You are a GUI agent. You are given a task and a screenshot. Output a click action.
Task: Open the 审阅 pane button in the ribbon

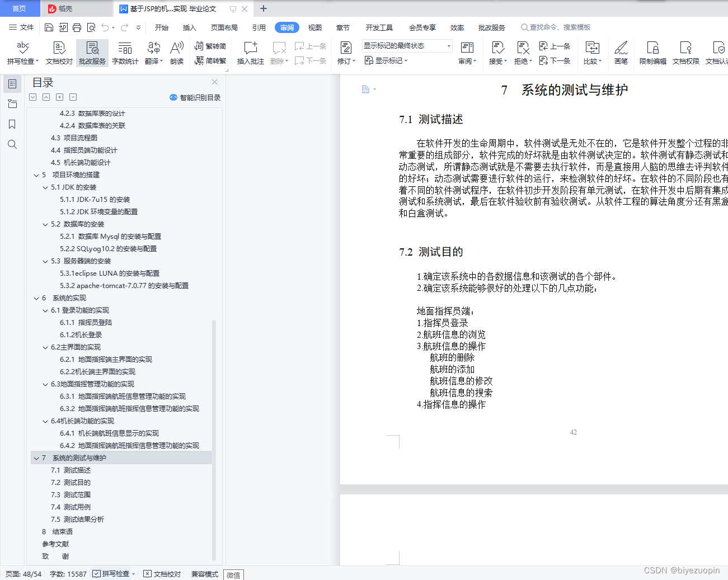tap(467, 53)
